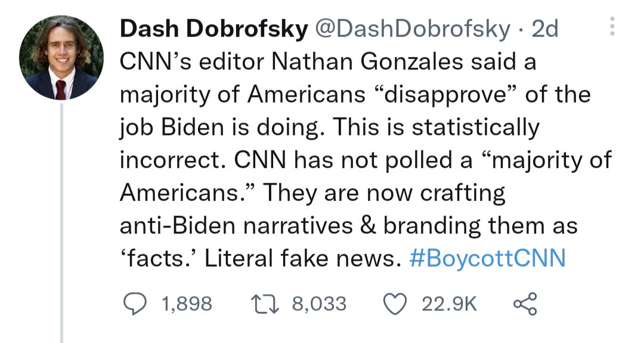Click the 8,033 retweets count
The image size is (644, 343).
pyautogui.click(x=319, y=304)
